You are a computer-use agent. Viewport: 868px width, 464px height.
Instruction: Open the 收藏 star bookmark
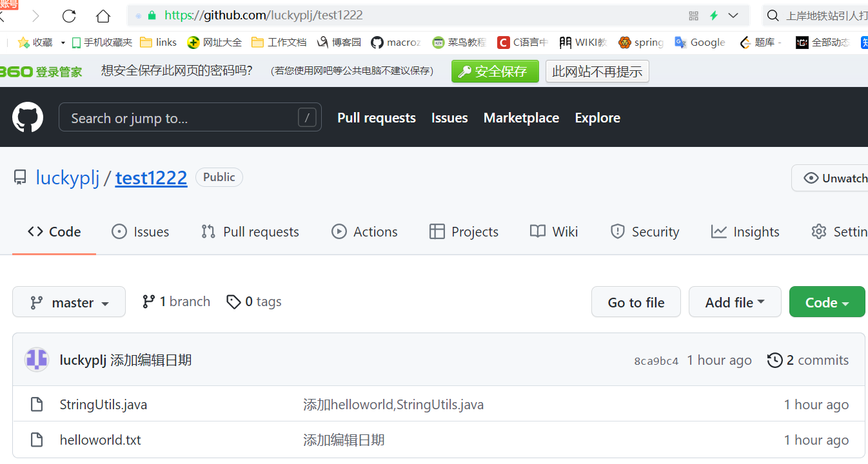(x=35, y=43)
